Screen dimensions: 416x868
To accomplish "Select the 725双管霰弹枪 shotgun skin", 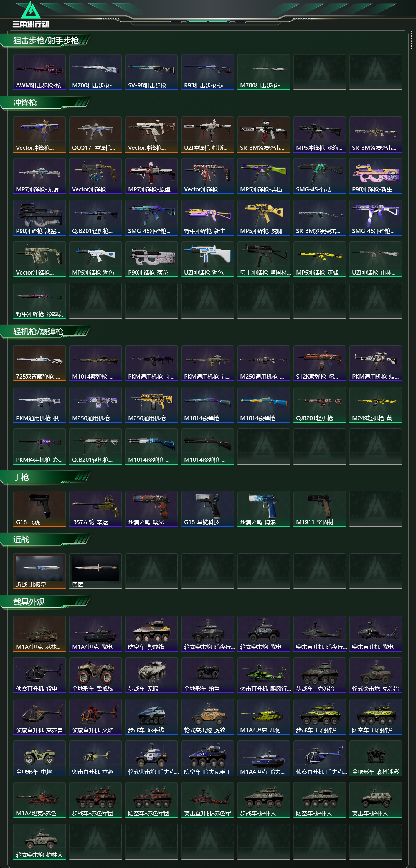I will tap(39, 363).
